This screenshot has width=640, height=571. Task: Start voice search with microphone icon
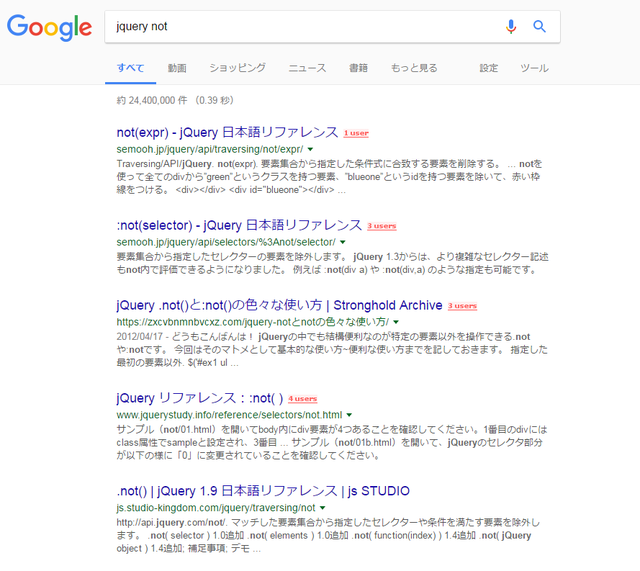pyautogui.click(x=511, y=27)
